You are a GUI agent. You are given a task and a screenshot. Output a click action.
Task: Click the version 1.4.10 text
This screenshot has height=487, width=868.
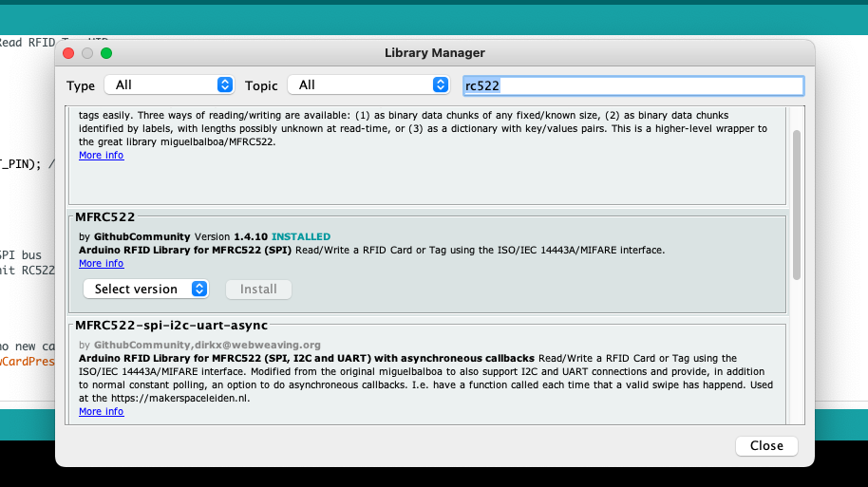251,237
